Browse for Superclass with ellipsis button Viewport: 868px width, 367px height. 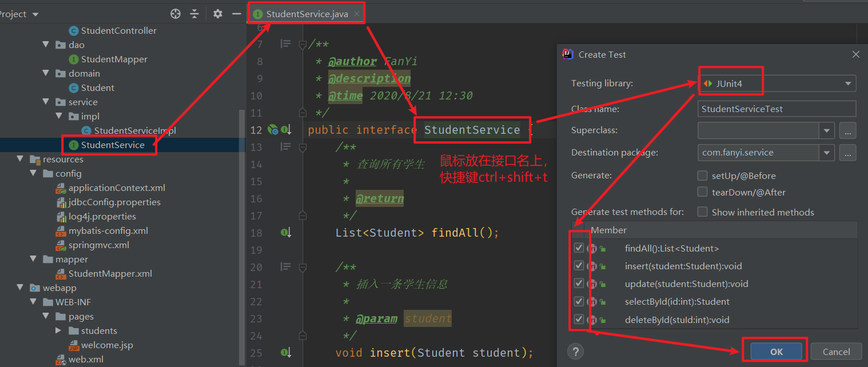(x=847, y=130)
